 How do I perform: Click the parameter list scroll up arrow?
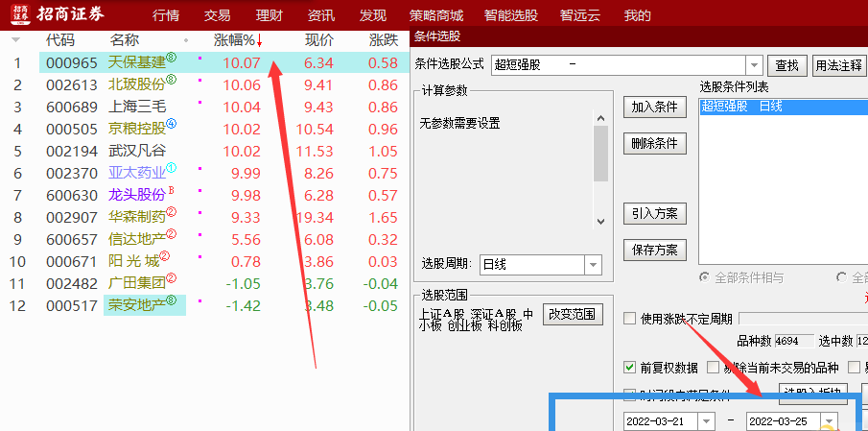(600, 117)
